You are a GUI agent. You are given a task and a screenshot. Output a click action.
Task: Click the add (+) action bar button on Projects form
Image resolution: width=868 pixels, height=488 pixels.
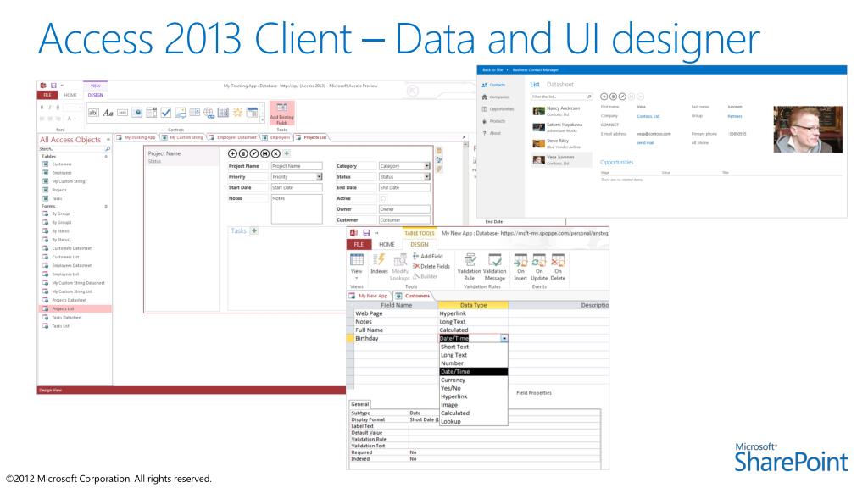(232, 153)
